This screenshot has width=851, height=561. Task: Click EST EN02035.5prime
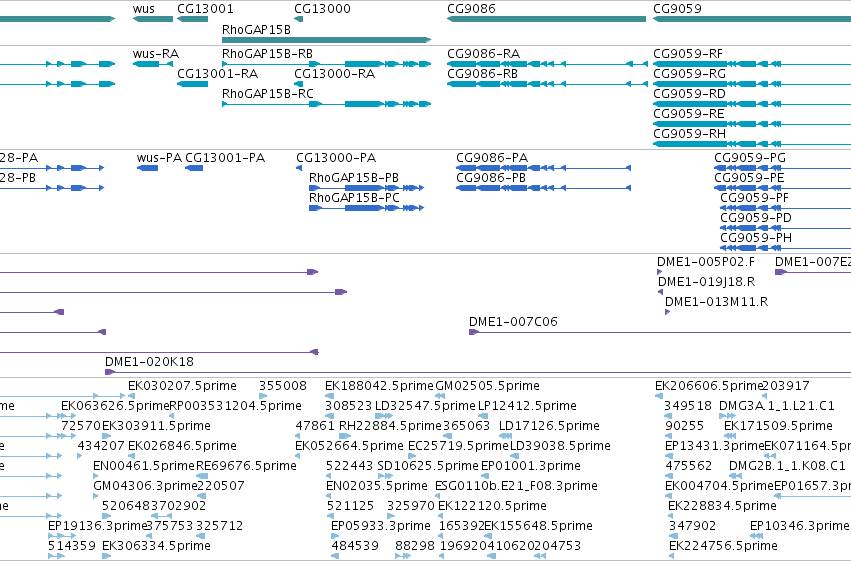pos(377,487)
